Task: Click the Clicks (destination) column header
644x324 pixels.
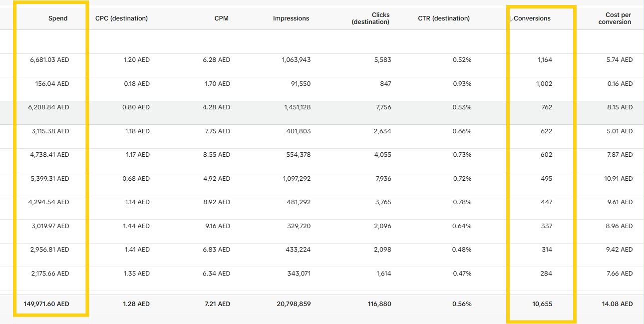Action: click(370, 18)
